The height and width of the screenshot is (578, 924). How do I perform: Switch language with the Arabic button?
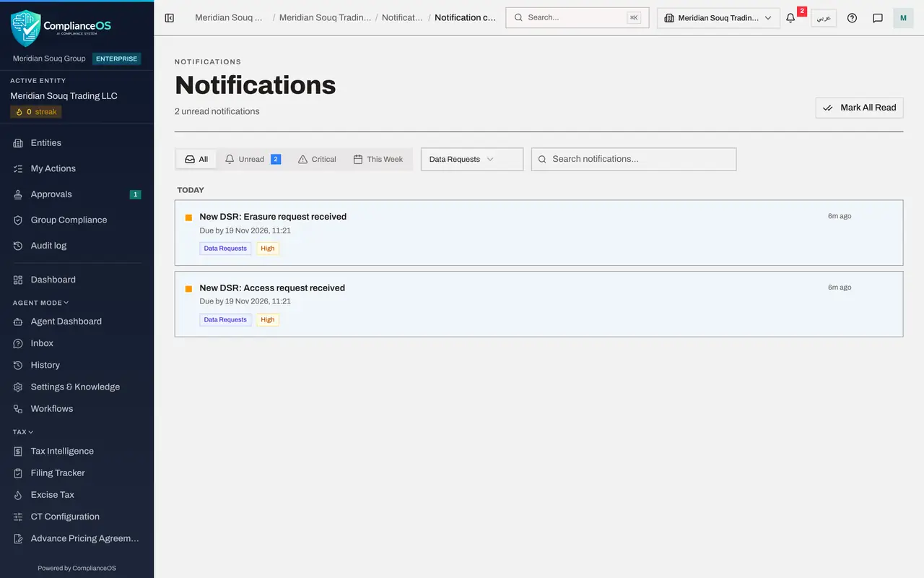click(824, 18)
